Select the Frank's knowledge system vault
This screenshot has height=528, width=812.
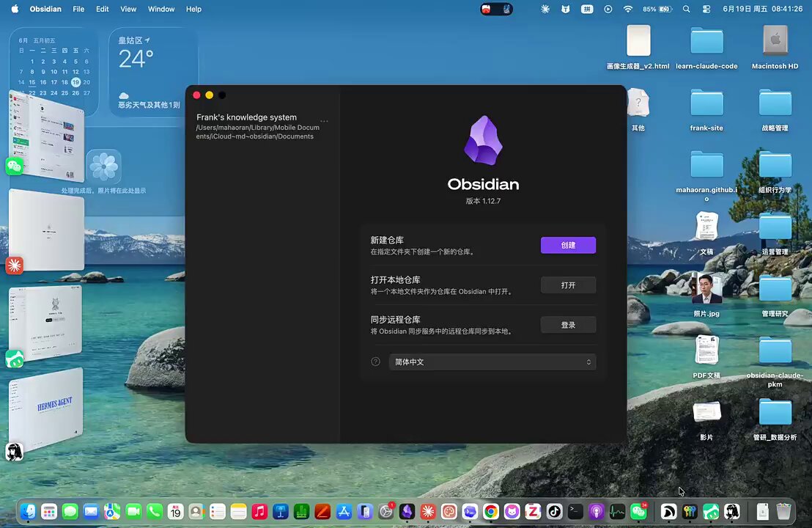point(257,126)
